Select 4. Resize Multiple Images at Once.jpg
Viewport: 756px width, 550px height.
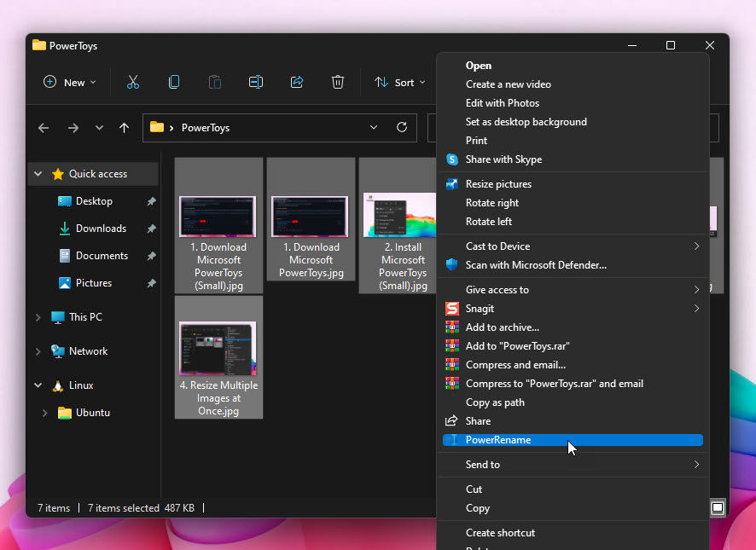[218, 357]
